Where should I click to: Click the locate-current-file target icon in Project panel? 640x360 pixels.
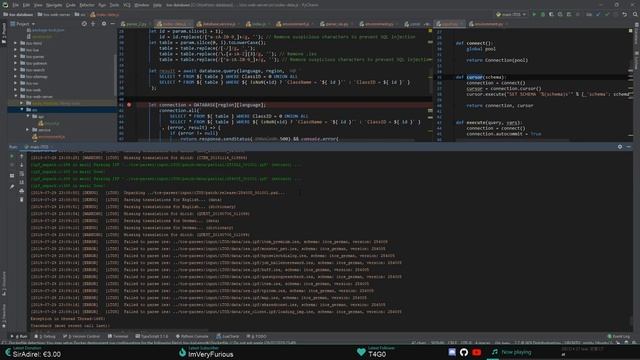point(84,24)
